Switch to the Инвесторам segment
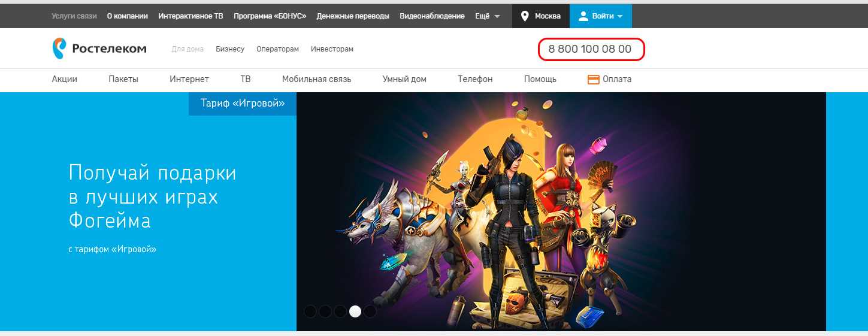 332,49
